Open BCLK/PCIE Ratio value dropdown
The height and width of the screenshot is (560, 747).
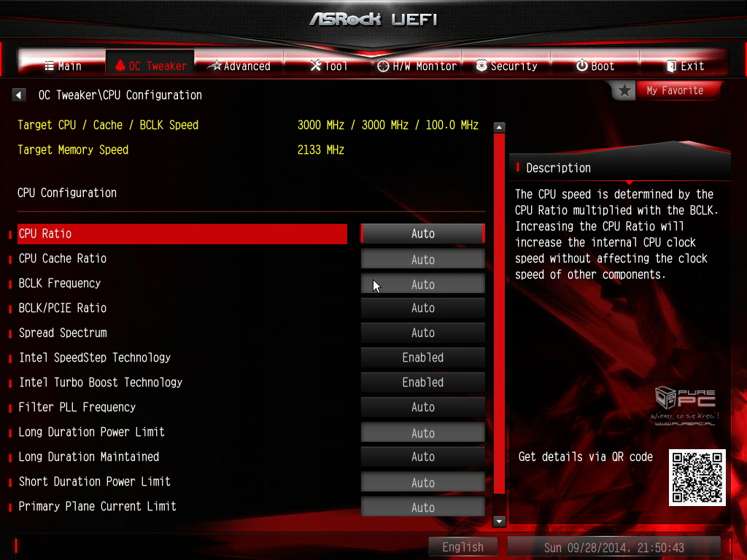(x=422, y=308)
